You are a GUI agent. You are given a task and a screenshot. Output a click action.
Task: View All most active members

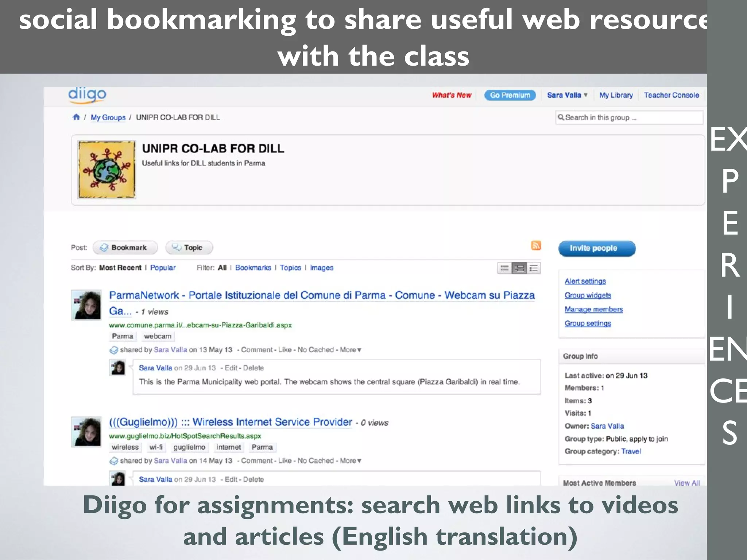coord(687,483)
